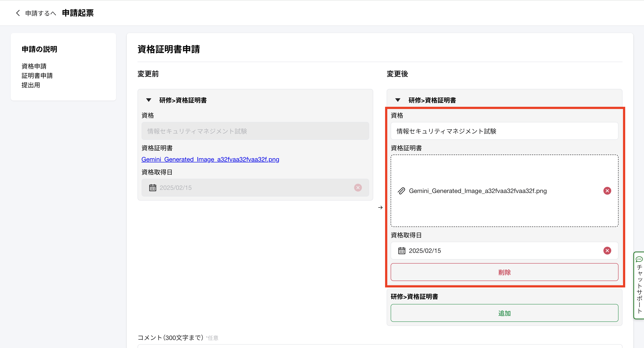The width and height of the screenshot is (644, 348).
Task: Remove the attached Gemini_Generated_Image file with the red X
Action: (x=607, y=191)
